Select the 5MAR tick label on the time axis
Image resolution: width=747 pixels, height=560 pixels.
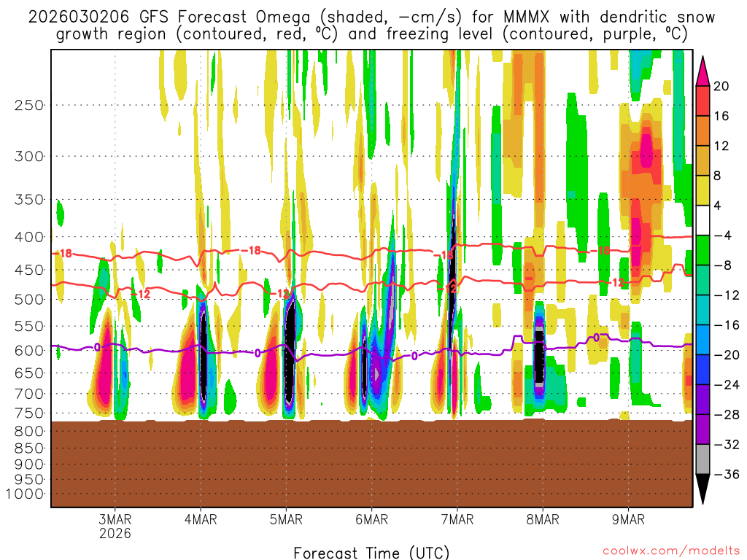point(286,519)
